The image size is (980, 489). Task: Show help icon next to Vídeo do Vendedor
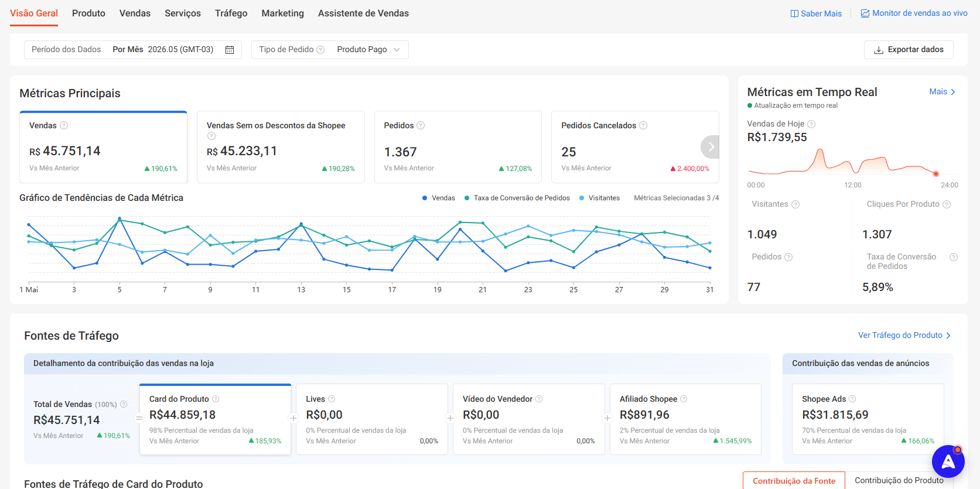point(539,399)
